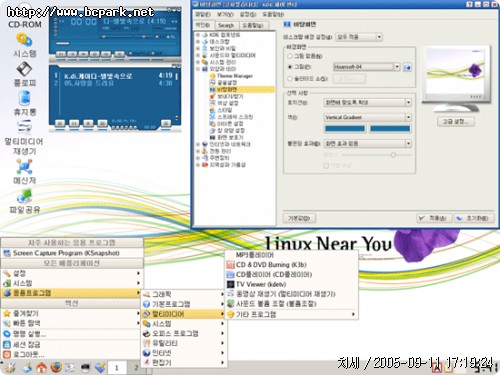Screen dimensions: 500x375
Task: Switch to virtual desktop 2 in the pager
Action: pyautogui.click(x=136, y=368)
